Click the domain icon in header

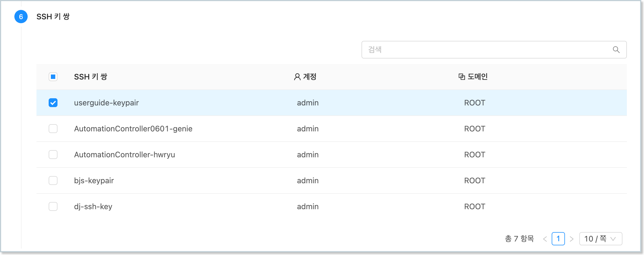[462, 77]
